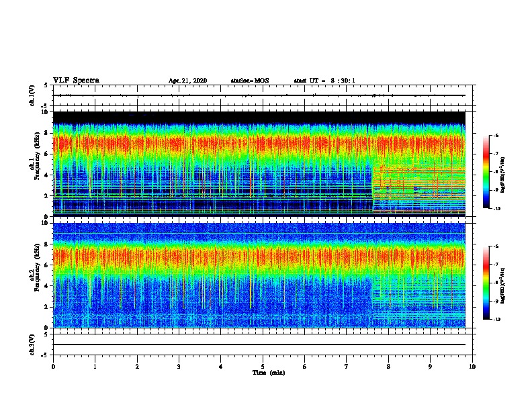The height and width of the screenshot is (411, 532).
Task: Select the date text "Apr. 21, 2020"
Action: coord(187,81)
